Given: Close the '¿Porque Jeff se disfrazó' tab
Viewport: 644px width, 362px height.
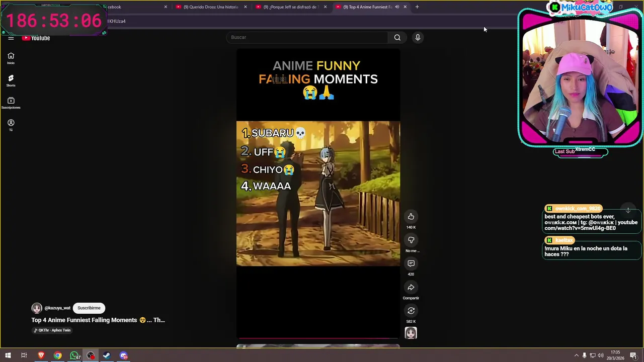Looking at the screenshot, I should coord(325,7).
